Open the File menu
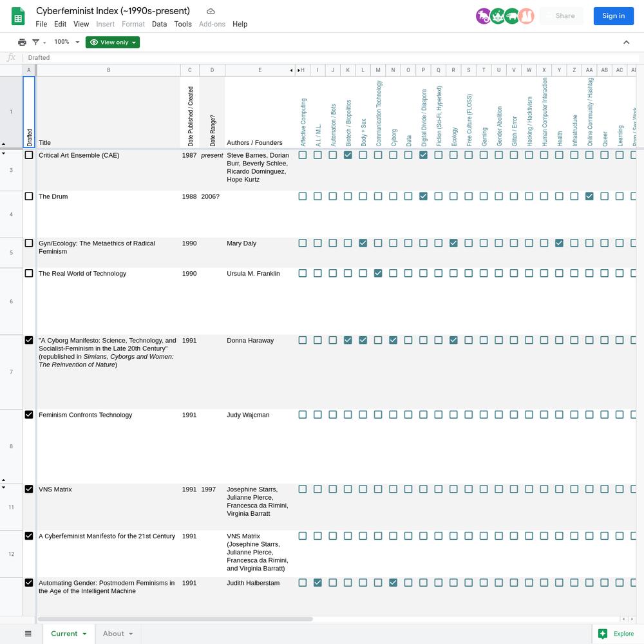 click(41, 24)
